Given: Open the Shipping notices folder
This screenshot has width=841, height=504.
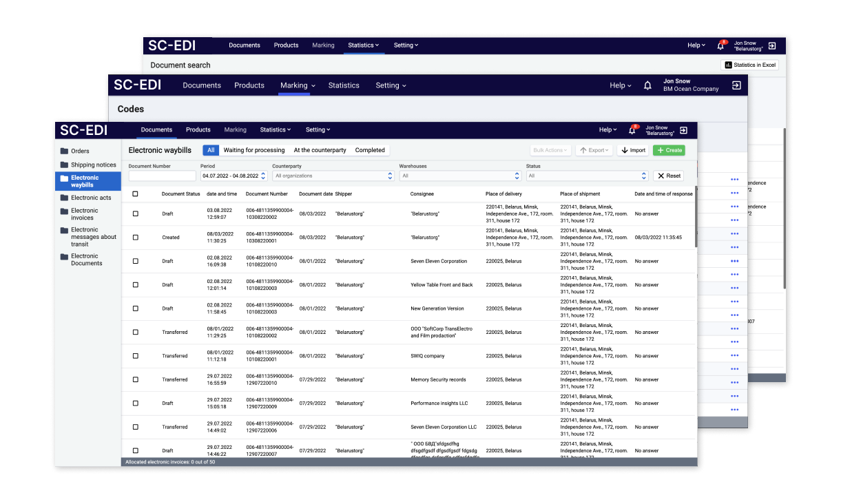Looking at the screenshot, I should tap(93, 165).
